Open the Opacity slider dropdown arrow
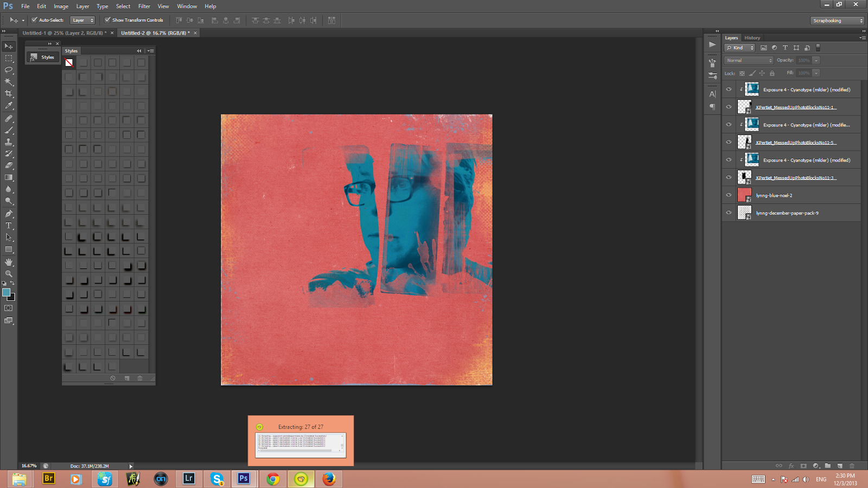The image size is (868, 488). coord(816,60)
